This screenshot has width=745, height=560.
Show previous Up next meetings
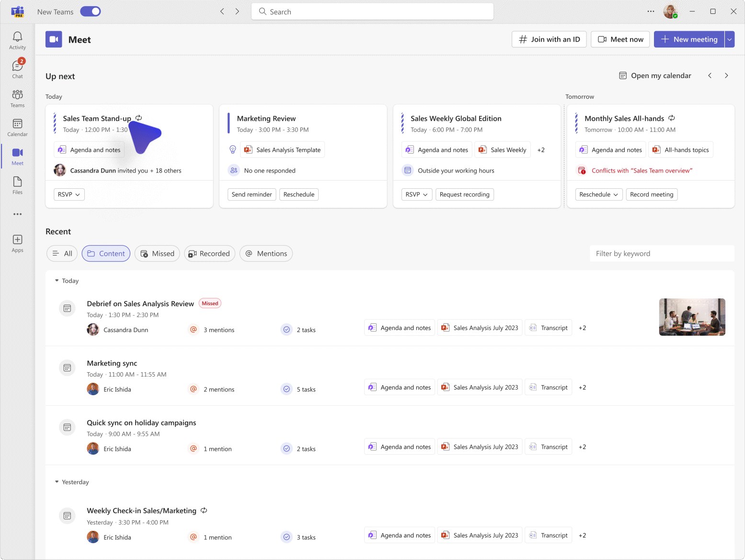pos(710,76)
